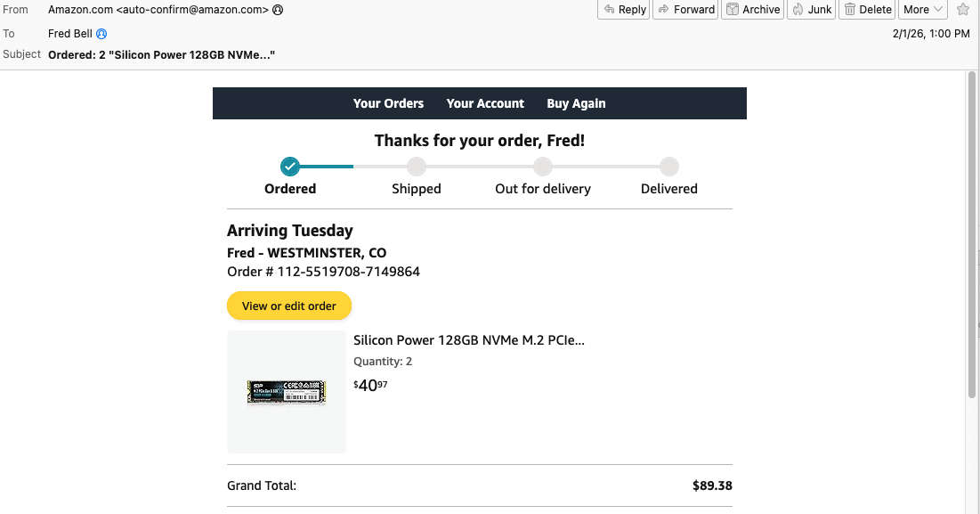Archive the order confirmation email
Screen dimensions: 980x514
[752, 10]
